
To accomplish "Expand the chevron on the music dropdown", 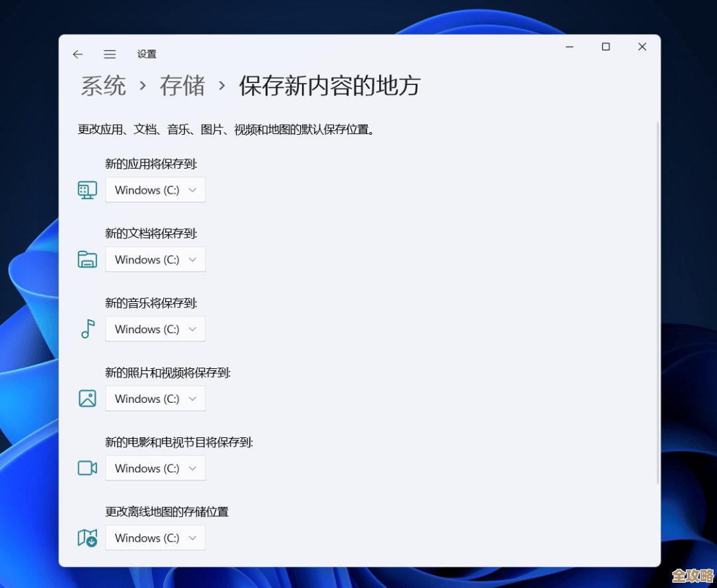I will (193, 329).
